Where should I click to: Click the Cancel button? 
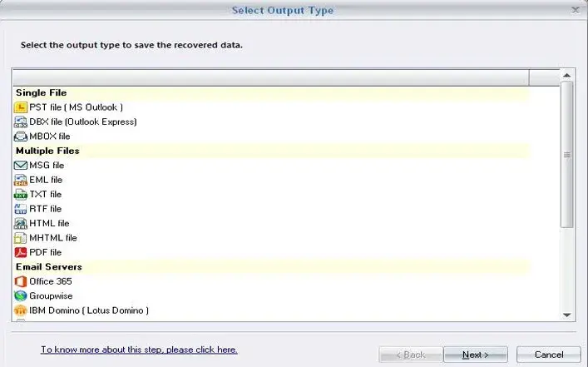coord(549,355)
